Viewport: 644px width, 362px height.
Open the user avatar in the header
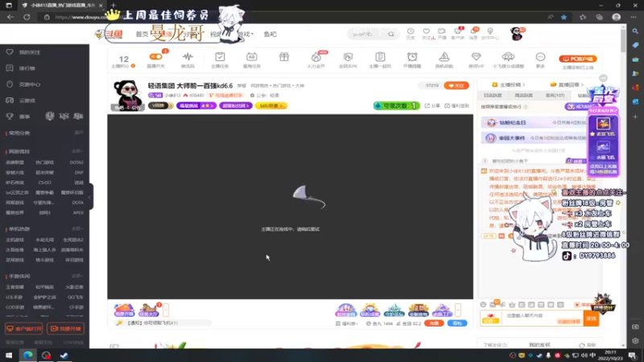(516, 34)
